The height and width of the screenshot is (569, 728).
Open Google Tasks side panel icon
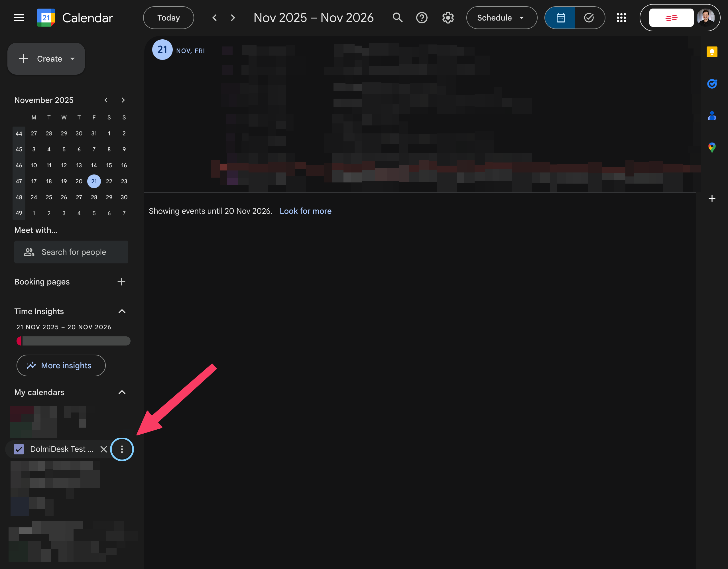click(x=712, y=84)
